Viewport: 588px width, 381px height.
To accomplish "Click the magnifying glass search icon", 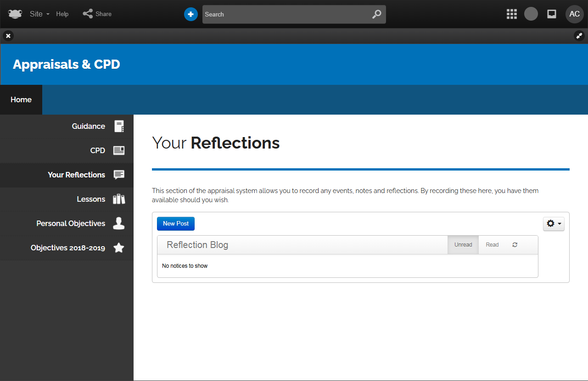I will (x=376, y=14).
